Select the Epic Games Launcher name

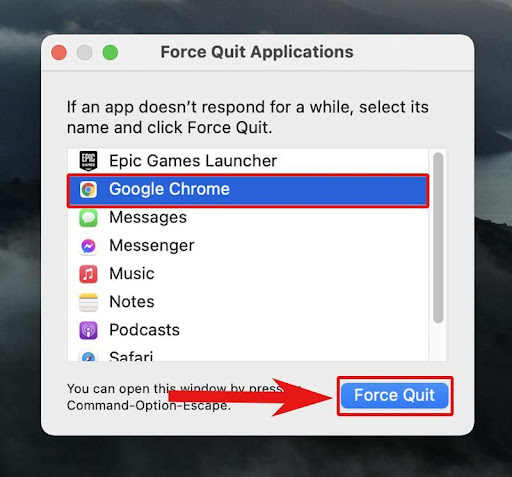(x=193, y=161)
